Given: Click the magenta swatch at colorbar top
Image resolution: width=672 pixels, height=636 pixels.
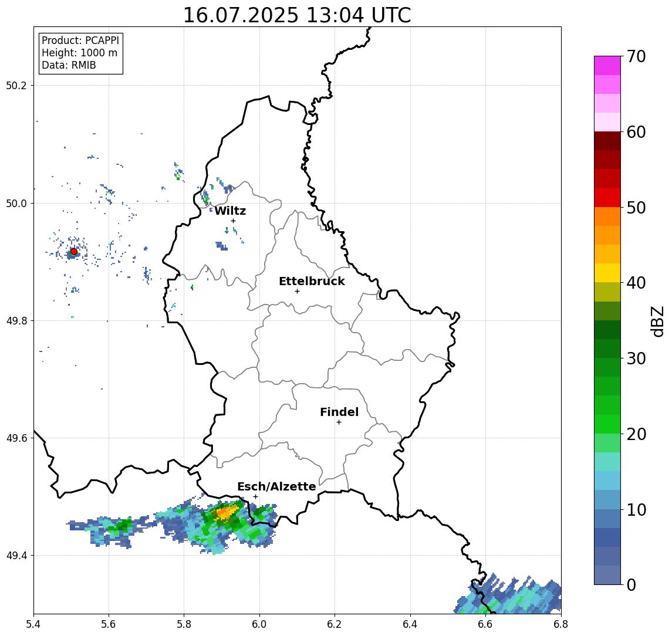Looking at the screenshot, I should [607, 66].
